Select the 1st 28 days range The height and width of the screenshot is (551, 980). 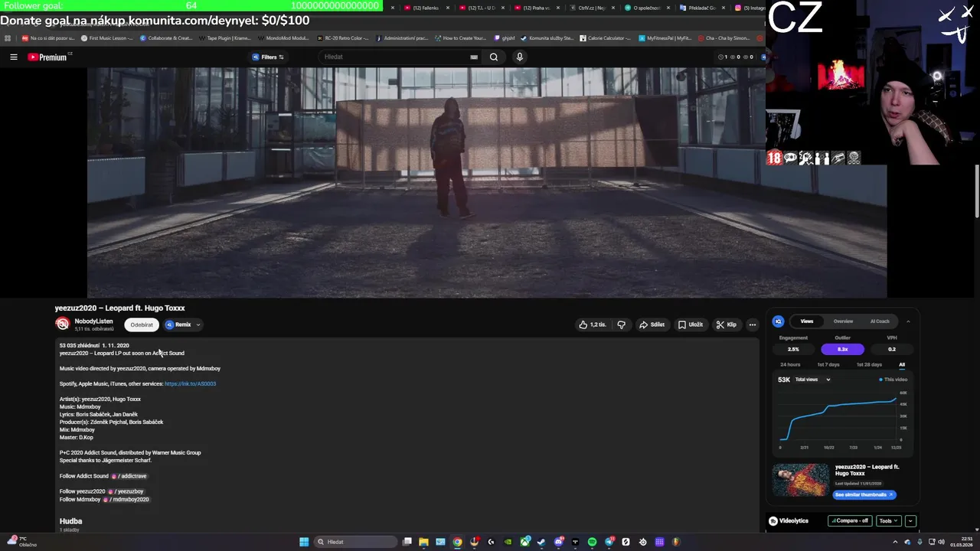coord(869,364)
